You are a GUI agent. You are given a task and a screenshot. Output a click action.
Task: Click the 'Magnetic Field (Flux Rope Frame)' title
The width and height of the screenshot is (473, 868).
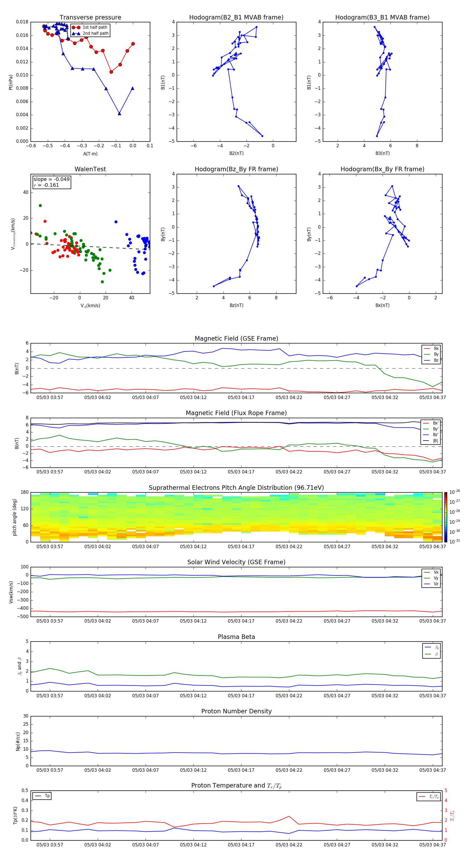click(x=236, y=413)
